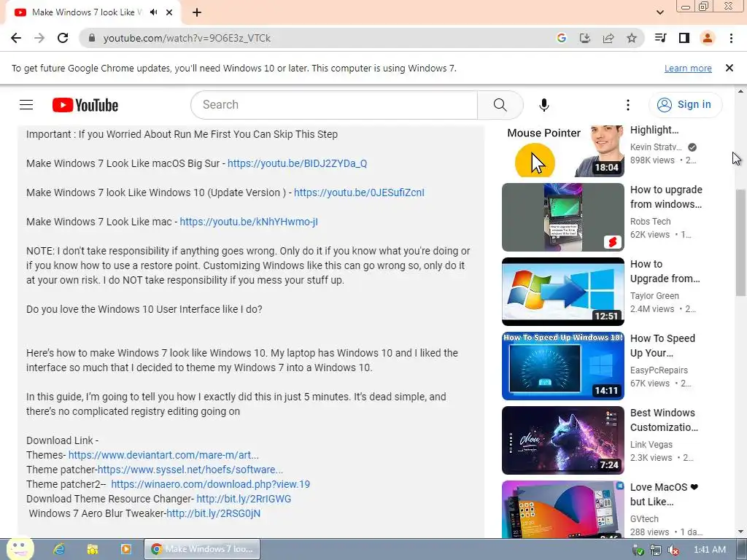Image resolution: width=747 pixels, height=560 pixels.
Task: Launch Windows Media Player from taskbar
Action: pos(125,549)
